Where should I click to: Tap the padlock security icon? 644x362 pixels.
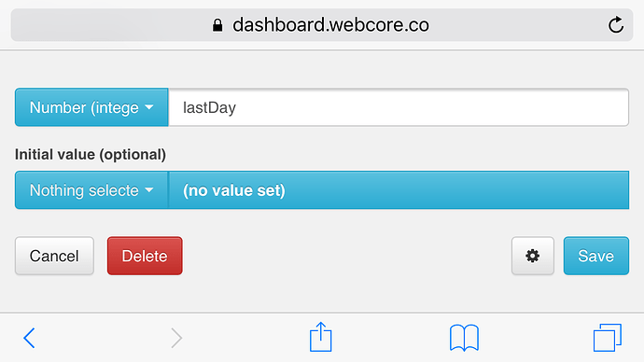click(217, 25)
